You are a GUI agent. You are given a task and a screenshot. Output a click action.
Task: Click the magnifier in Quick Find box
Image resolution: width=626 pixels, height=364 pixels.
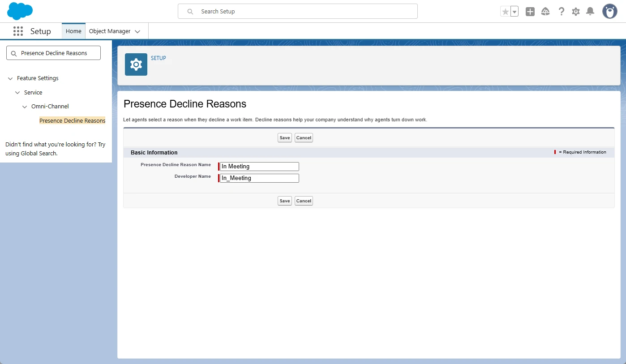coord(13,53)
